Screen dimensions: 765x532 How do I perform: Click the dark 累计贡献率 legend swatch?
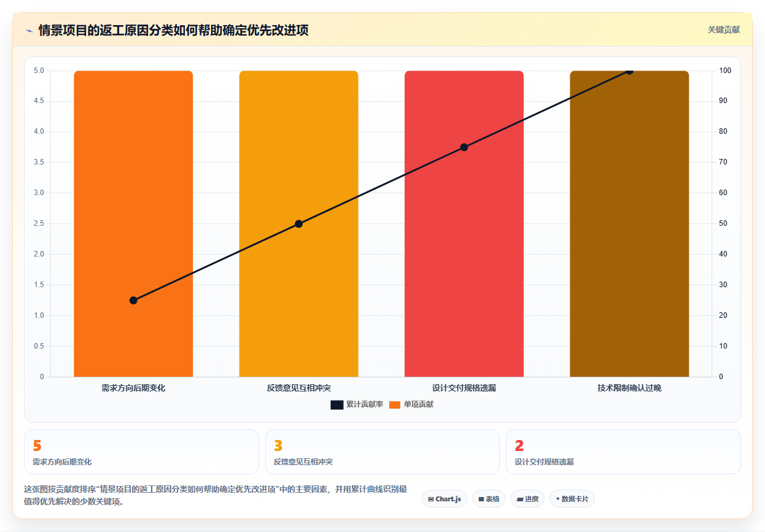(x=336, y=405)
